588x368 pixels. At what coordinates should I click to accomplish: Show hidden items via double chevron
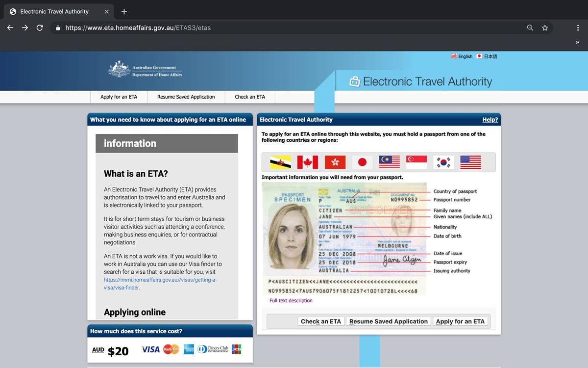pos(577,43)
